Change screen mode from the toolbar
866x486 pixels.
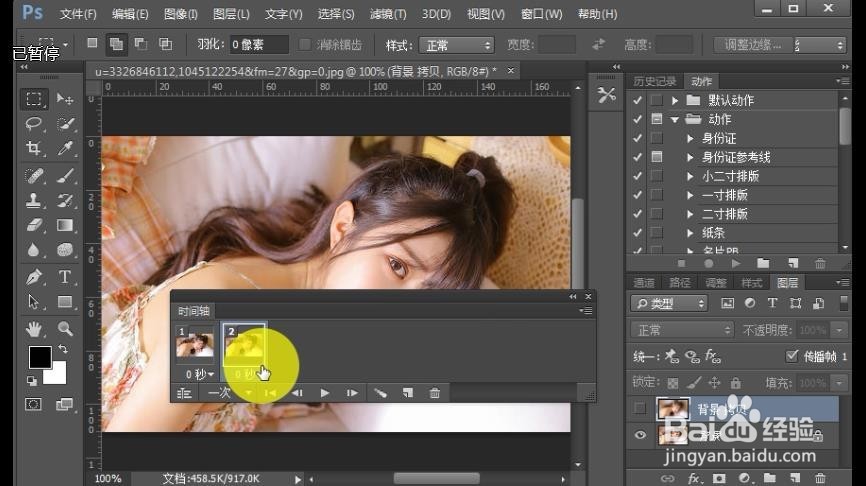click(x=64, y=404)
